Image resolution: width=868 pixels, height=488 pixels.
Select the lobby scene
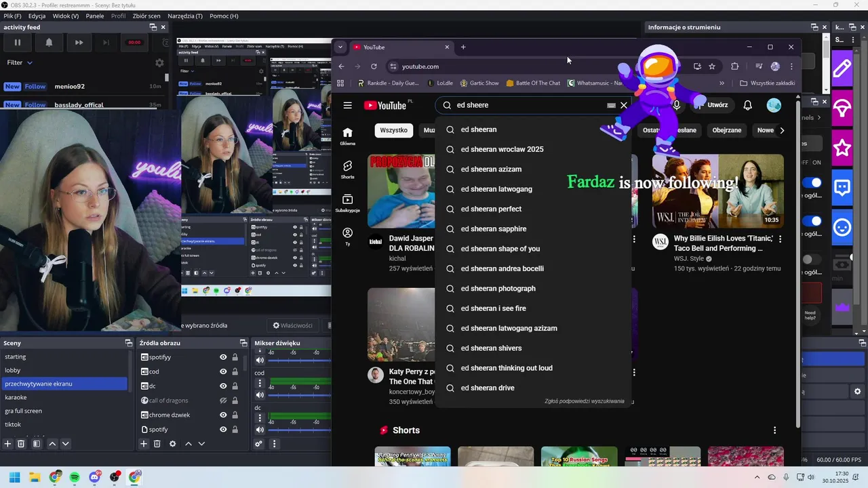click(x=64, y=370)
